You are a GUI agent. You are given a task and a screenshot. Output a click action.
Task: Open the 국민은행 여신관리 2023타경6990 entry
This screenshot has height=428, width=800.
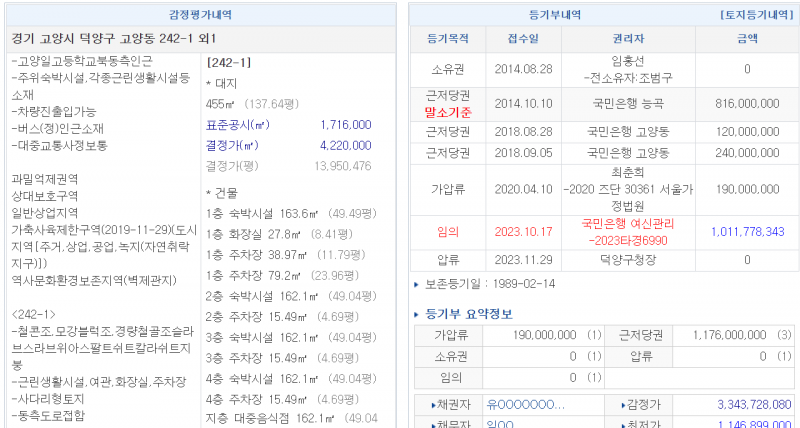pyautogui.click(x=628, y=231)
